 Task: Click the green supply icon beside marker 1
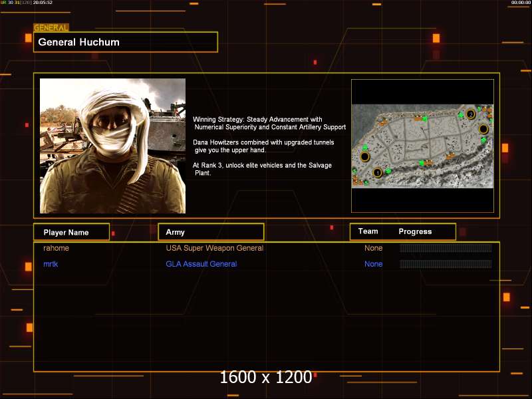tap(388, 172)
